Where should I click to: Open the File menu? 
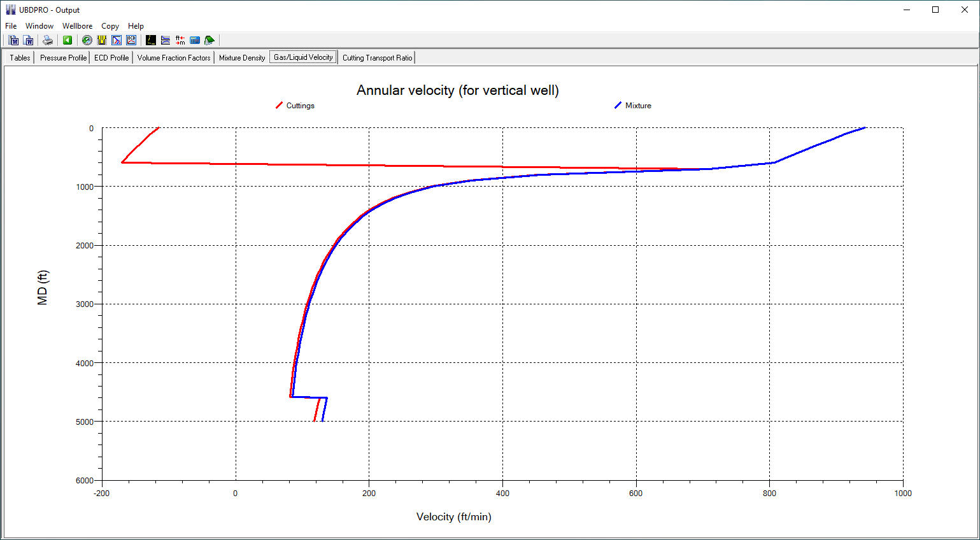coord(11,26)
